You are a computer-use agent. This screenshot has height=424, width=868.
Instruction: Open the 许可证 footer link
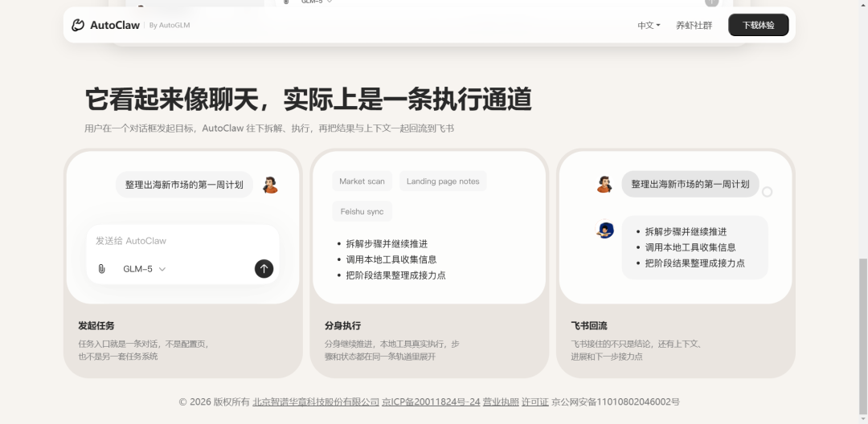point(534,402)
